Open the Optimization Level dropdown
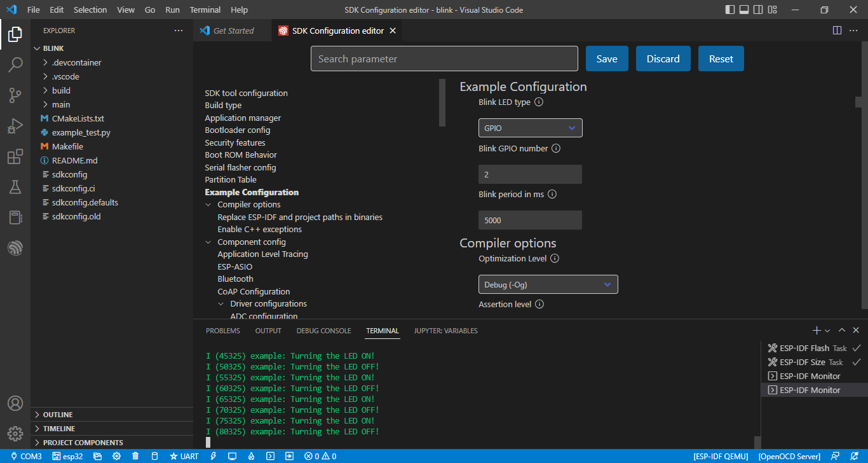 click(548, 284)
